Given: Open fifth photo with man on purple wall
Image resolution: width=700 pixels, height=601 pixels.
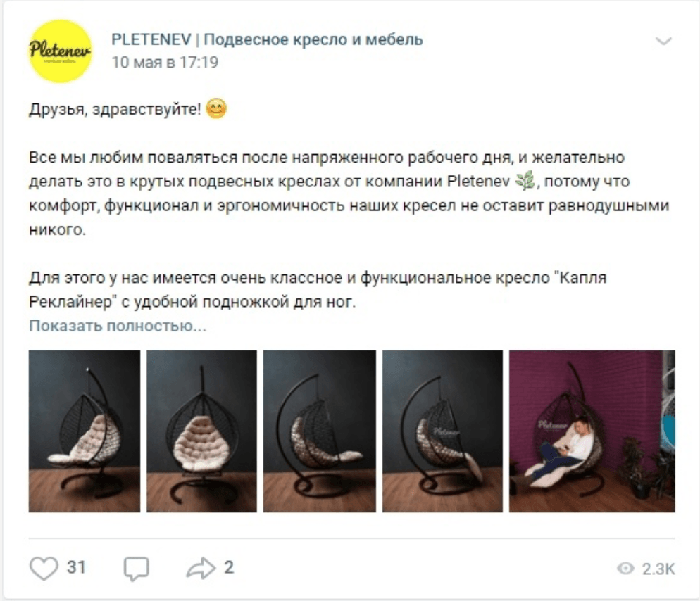Looking at the screenshot, I should (x=592, y=431).
